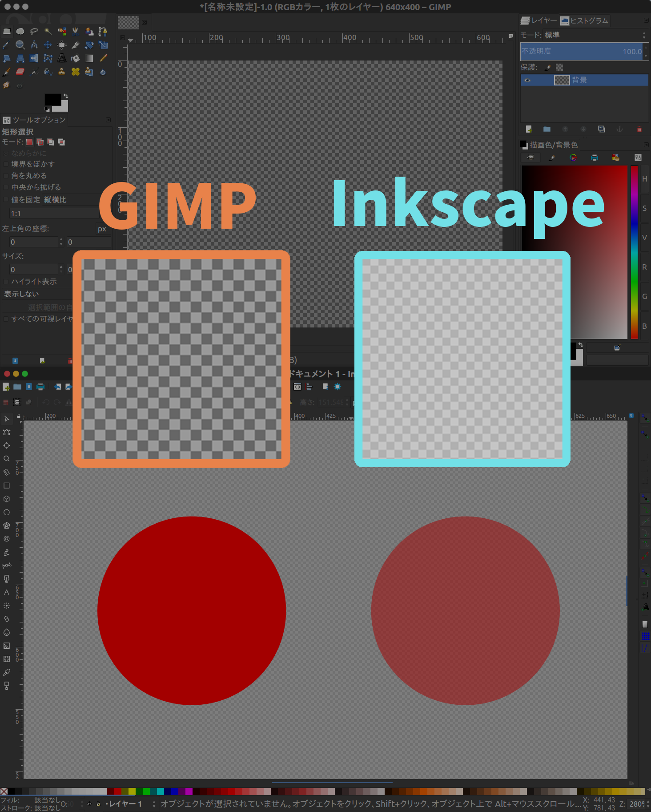Open the 表示しない guides dropdown
Screen dimensions: 651x812
(x=37, y=294)
